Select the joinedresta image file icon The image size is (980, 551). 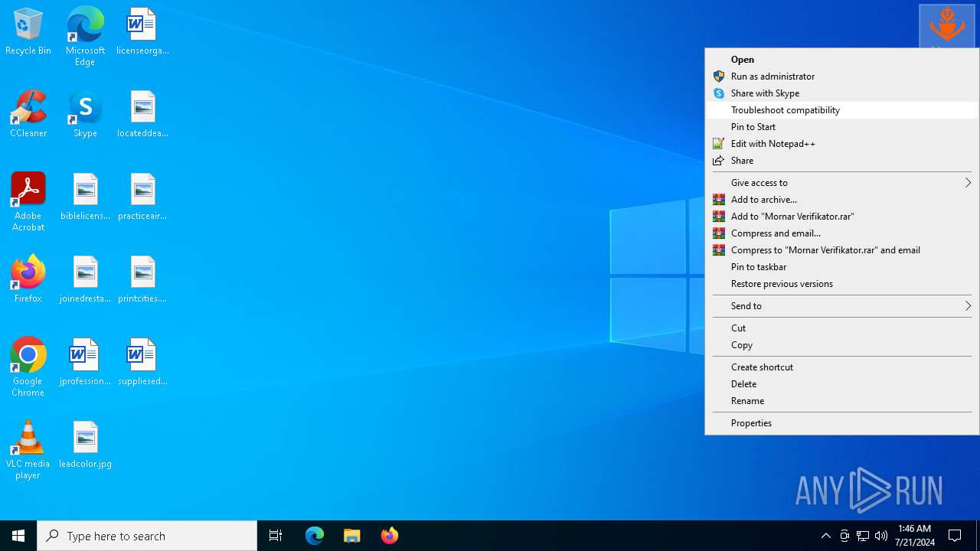(85, 280)
